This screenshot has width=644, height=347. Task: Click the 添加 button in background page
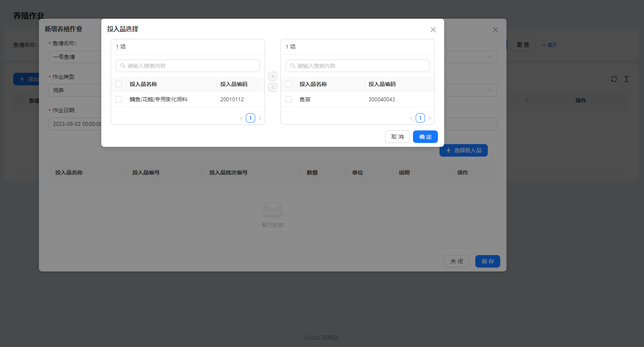[26, 79]
